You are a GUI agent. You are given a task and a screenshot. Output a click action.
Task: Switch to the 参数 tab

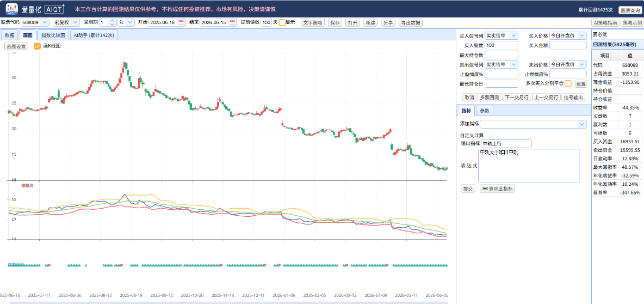[x=485, y=111]
